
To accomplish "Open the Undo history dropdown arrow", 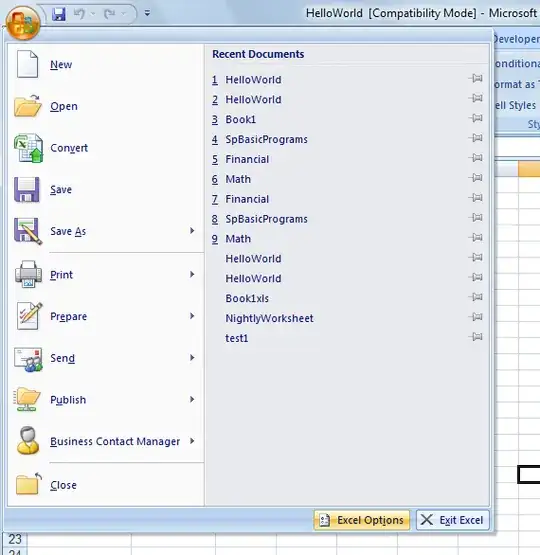I will tap(93, 14).
